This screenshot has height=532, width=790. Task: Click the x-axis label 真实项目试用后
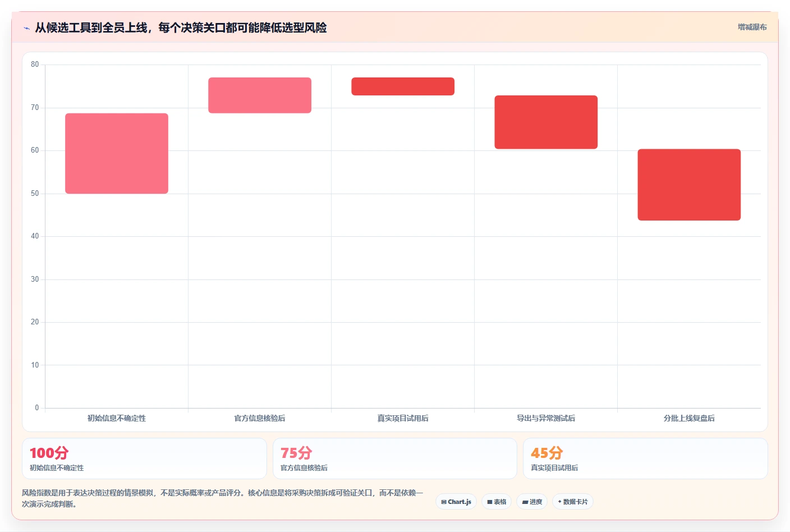[403, 418]
